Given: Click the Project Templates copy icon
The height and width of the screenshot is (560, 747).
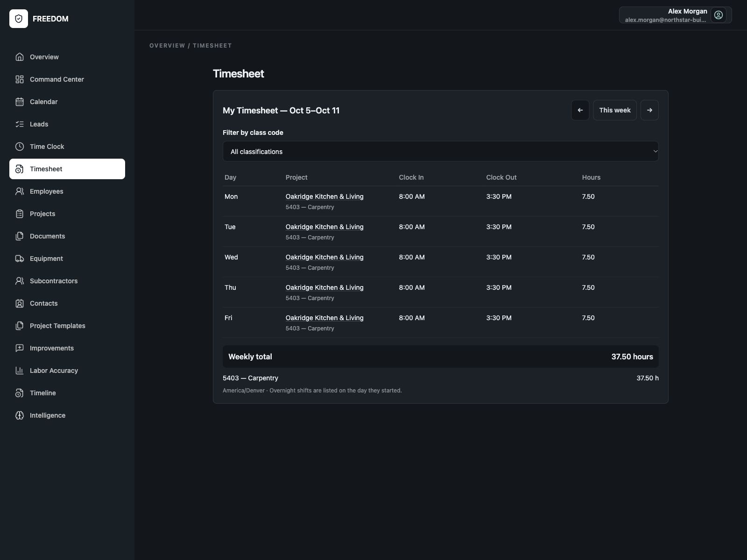Looking at the screenshot, I should tap(20, 326).
